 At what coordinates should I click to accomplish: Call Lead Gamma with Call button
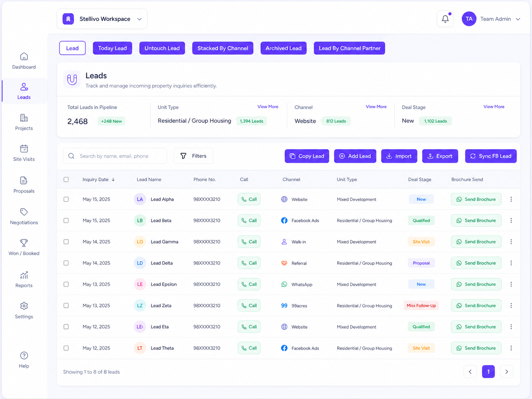click(249, 242)
